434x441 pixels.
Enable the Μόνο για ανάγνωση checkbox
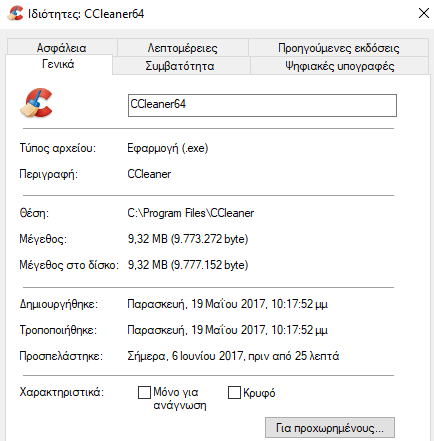(x=144, y=393)
